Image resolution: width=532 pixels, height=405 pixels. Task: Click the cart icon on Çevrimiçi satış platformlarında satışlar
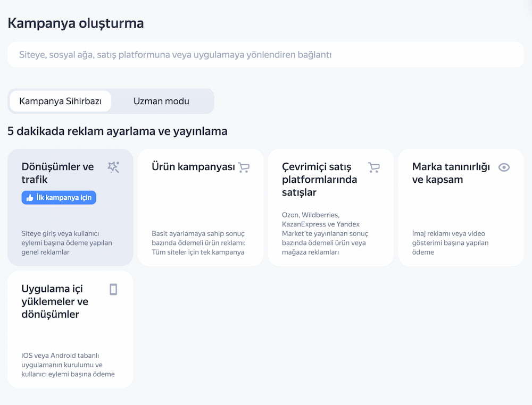(x=374, y=167)
